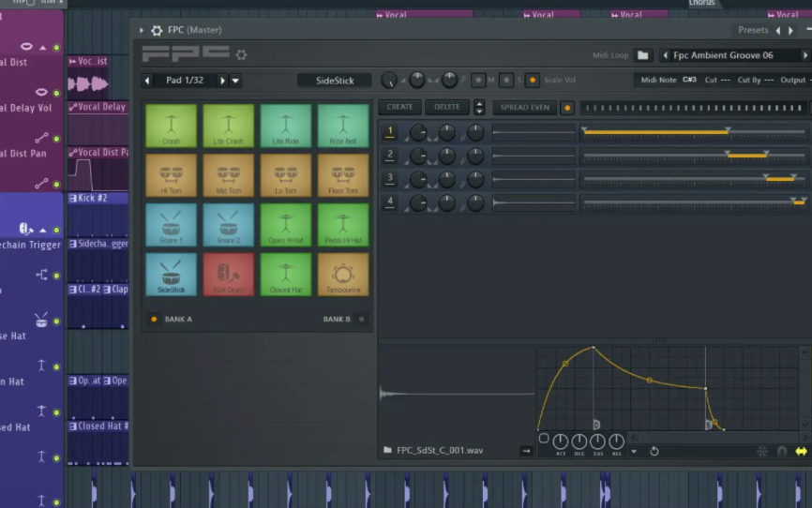Select next preset arrow
Screen dimensions: 812x508
click(790, 31)
